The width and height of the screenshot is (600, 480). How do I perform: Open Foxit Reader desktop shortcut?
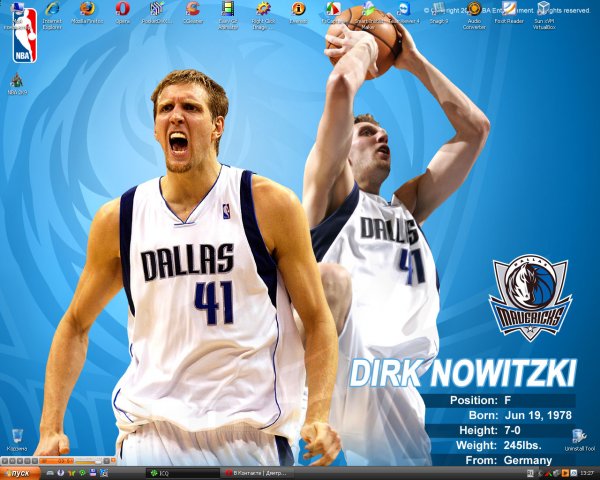pyautogui.click(x=509, y=9)
